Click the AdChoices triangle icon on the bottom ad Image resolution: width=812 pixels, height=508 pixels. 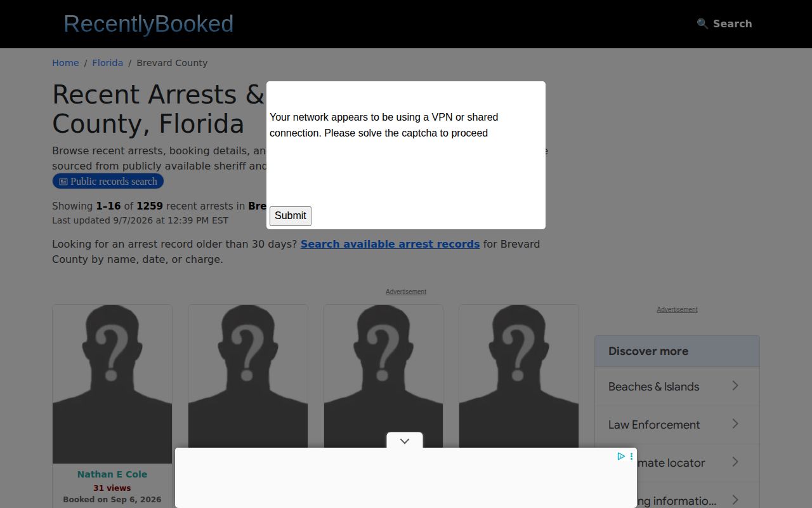coord(621,456)
